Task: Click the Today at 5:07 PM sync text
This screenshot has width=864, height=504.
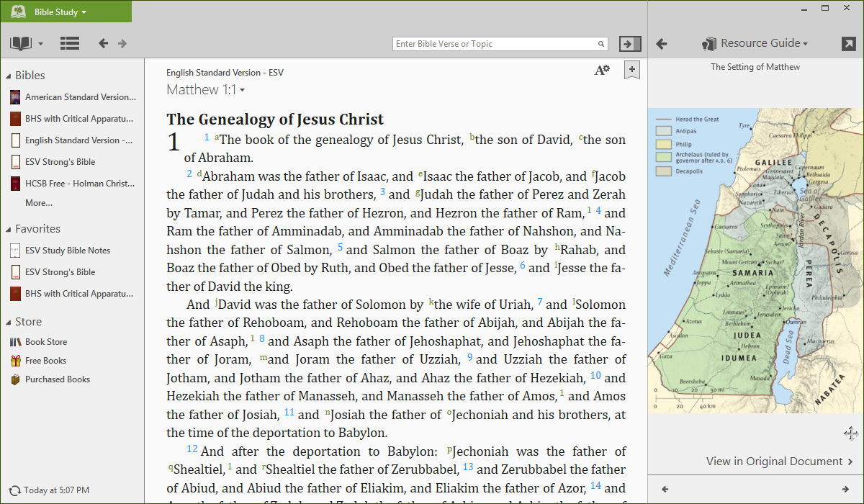Action: point(57,490)
